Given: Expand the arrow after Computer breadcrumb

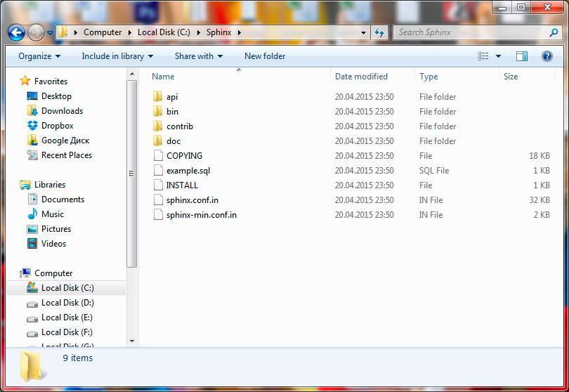Looking at the screenshot, I should tap(129, 32).
